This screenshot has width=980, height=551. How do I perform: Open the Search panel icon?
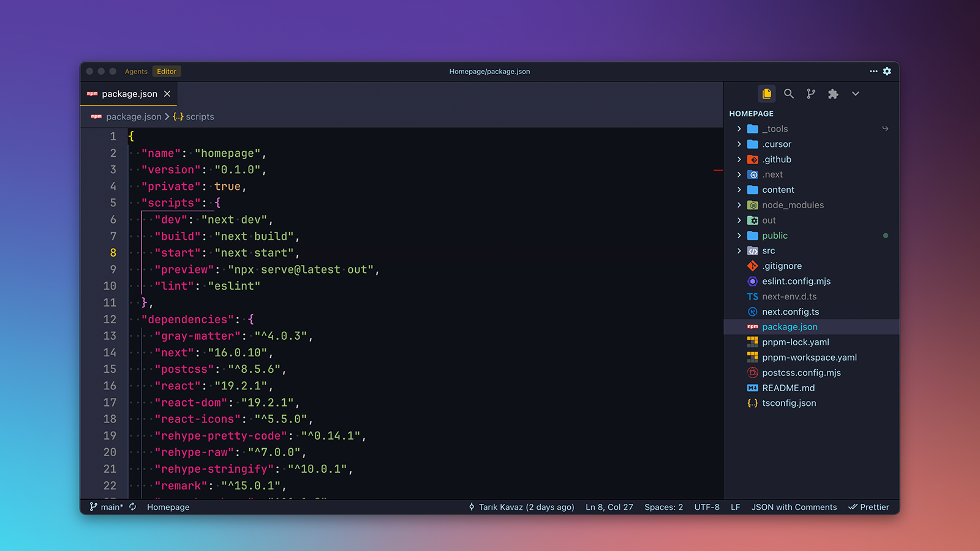[x=789, y=94]
